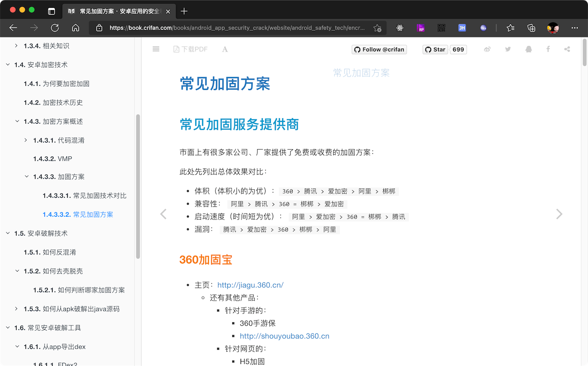
Task: Open the http://shouyoubao.360.cn link
Action: pos(285,336)
